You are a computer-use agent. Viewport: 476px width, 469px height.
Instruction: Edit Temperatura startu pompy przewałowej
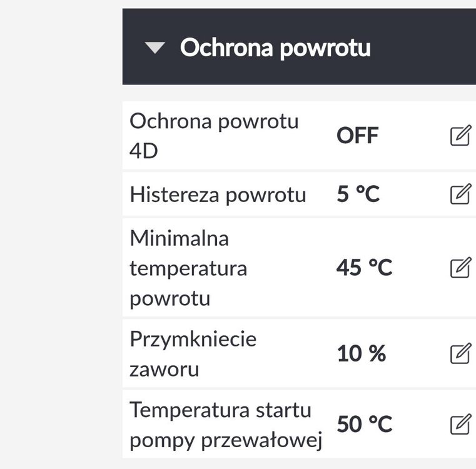[460, 425]
